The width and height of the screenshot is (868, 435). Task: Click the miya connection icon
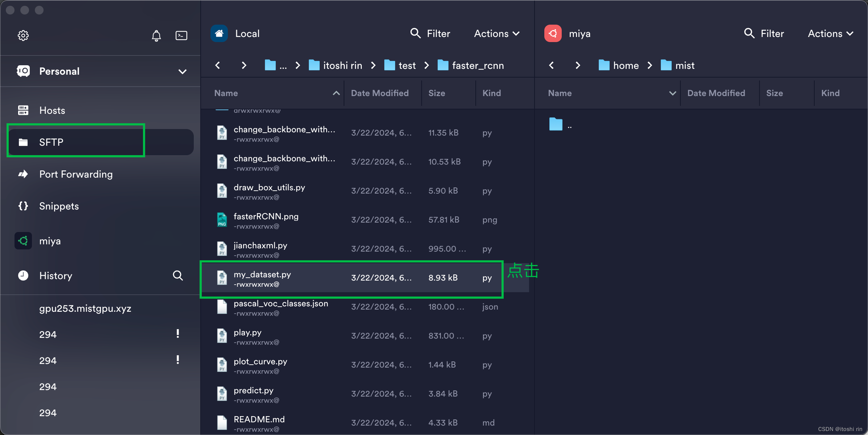pyautogui.click(x=22, y=240)
